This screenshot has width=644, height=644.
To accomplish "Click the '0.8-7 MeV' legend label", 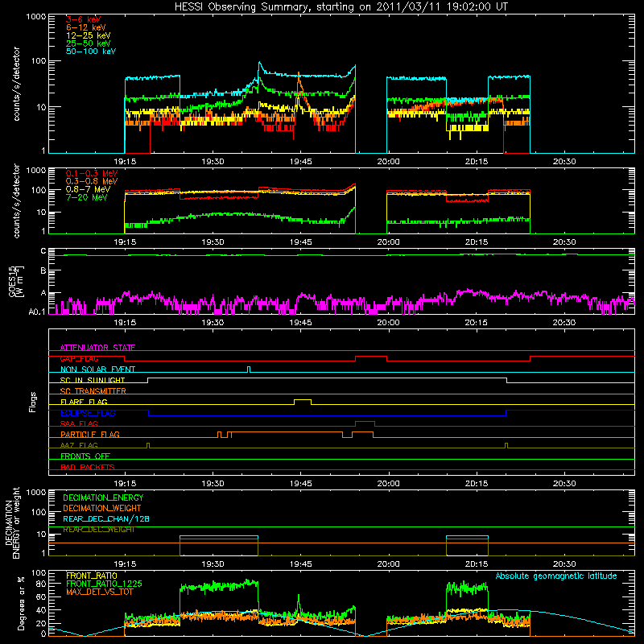I will click(88, 189).
